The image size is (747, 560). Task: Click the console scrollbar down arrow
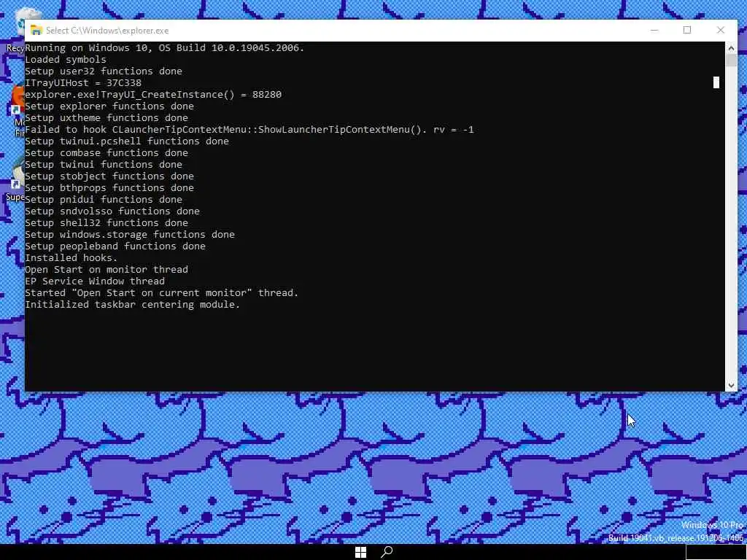[731, 386]
